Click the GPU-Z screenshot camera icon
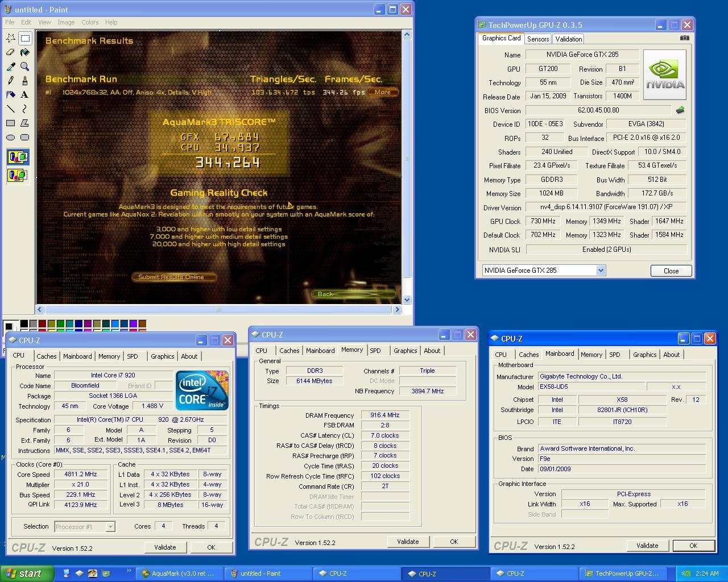 pos(684,38)
